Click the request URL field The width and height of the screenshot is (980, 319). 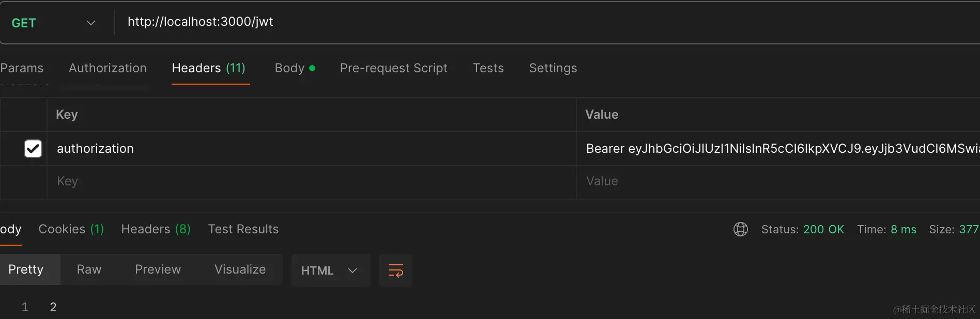(x=465, y=22)
